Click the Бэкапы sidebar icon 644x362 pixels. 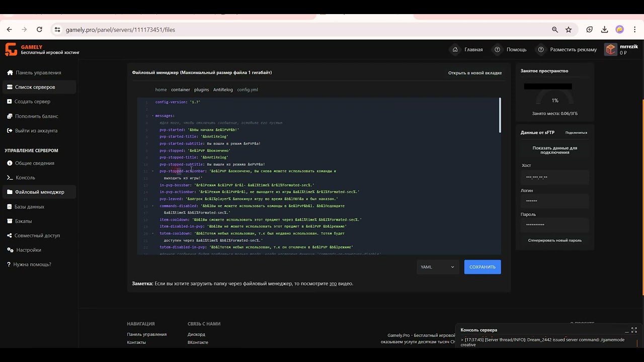click(x=10, y=221)
